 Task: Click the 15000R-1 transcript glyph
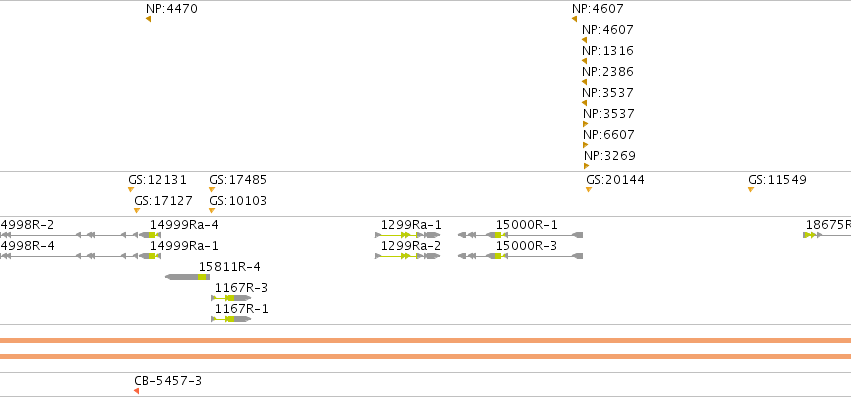click(x=520, y=235)
